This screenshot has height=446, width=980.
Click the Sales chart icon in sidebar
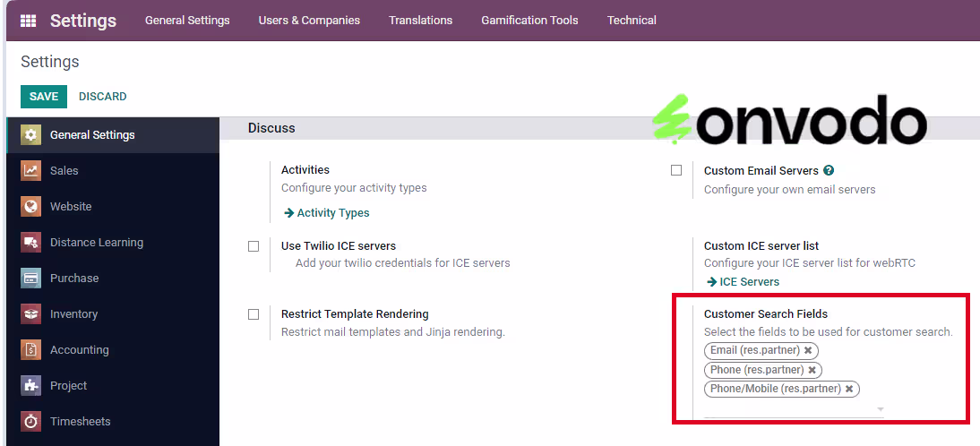30,170
